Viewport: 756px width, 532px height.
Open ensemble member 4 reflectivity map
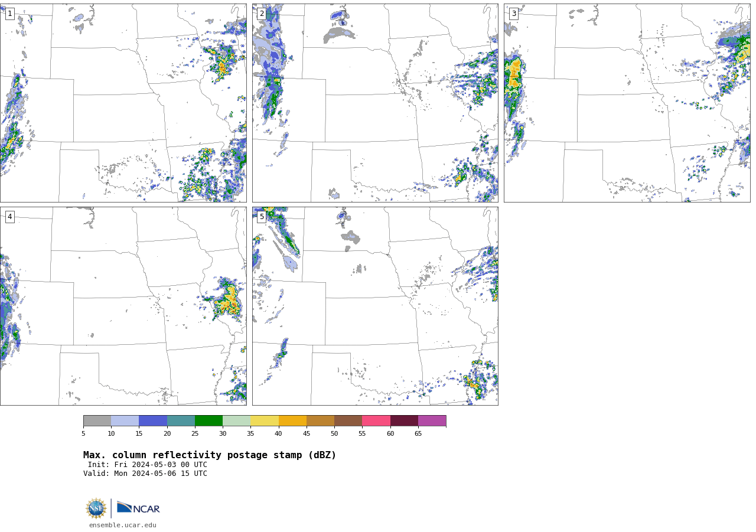123,306
